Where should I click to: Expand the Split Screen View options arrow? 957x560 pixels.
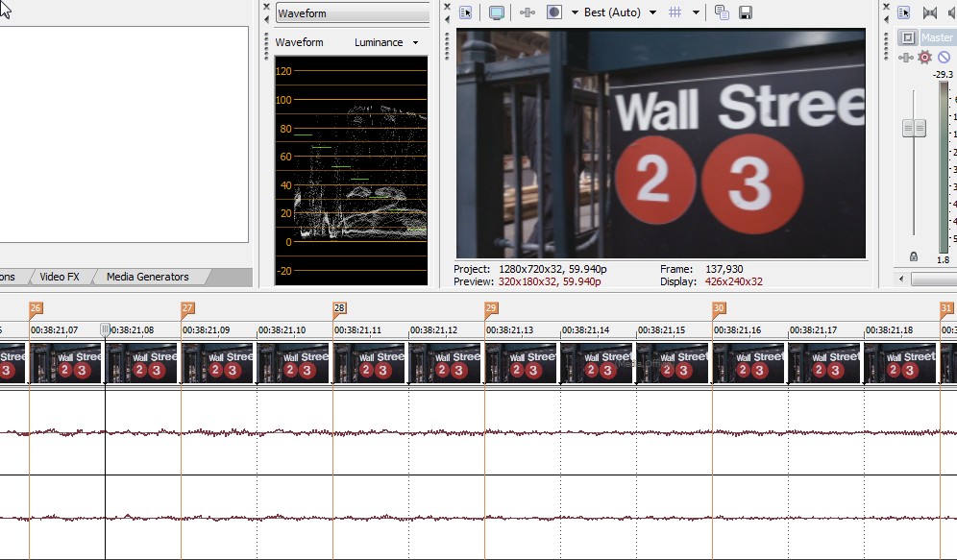[x=575, y=12]
